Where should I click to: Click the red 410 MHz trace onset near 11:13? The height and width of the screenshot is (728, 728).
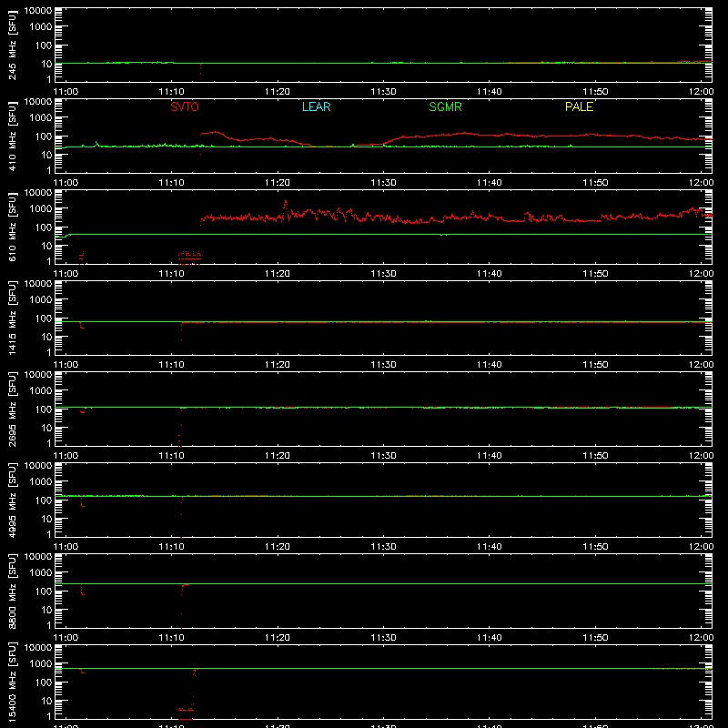tap(201, 134)
